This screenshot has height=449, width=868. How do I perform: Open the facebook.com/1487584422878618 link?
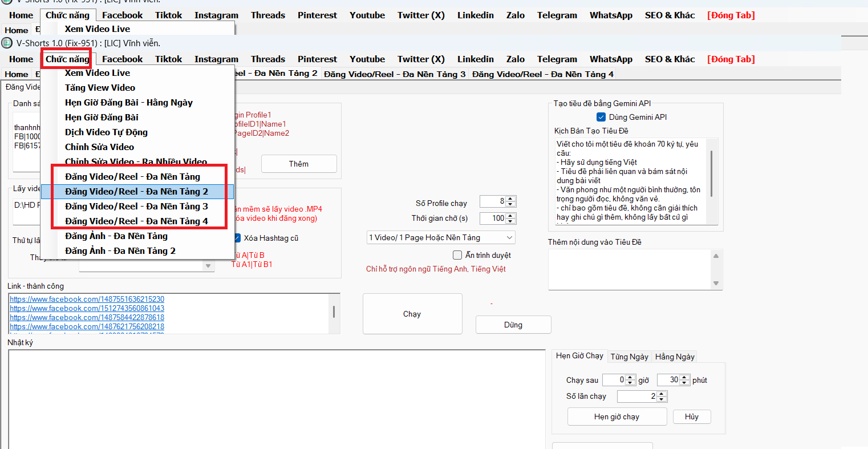pos(87,317)
